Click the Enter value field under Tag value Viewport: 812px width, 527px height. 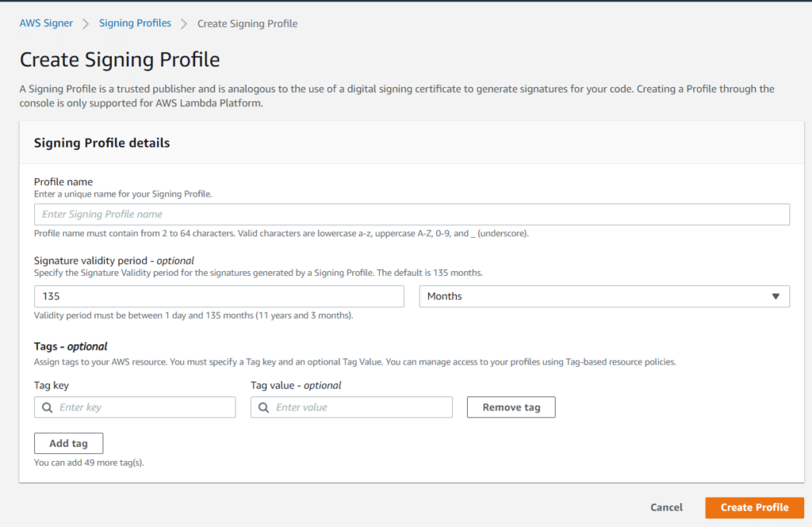[351, 407]
